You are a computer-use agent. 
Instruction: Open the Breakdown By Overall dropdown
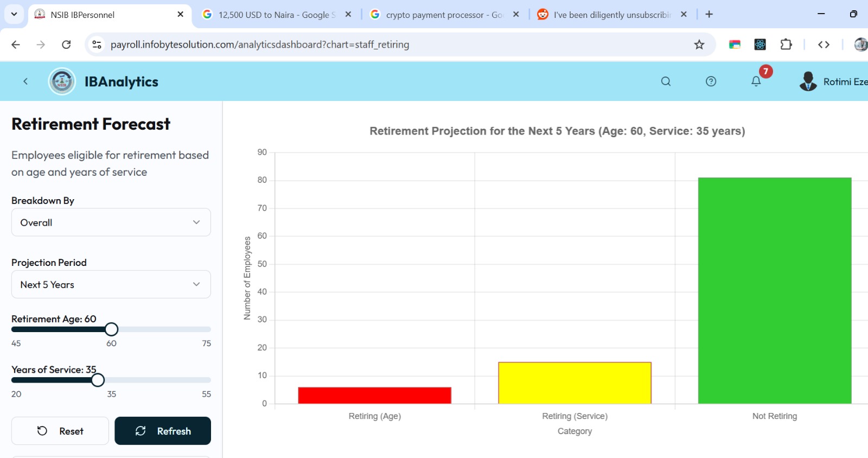pos(111,222)
